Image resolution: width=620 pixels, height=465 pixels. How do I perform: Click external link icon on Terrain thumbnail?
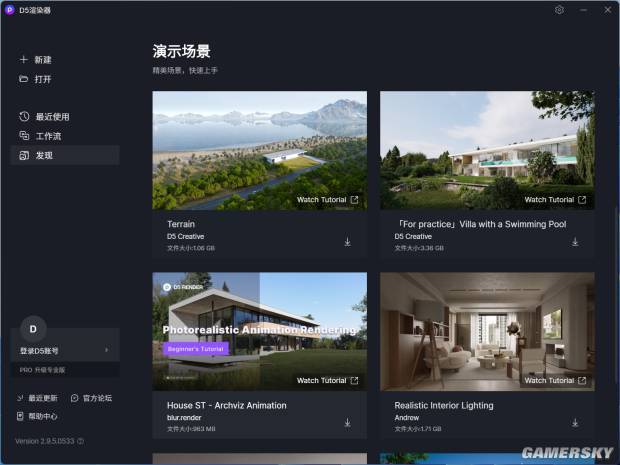(354, 200)
